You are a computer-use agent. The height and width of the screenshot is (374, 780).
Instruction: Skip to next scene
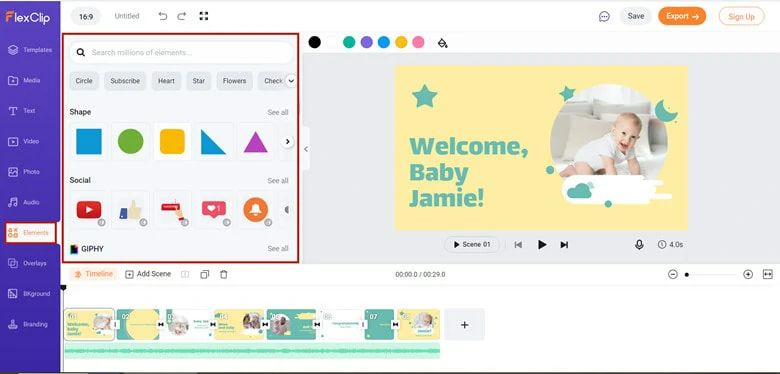pyautogui.click(x=564, y=245)
